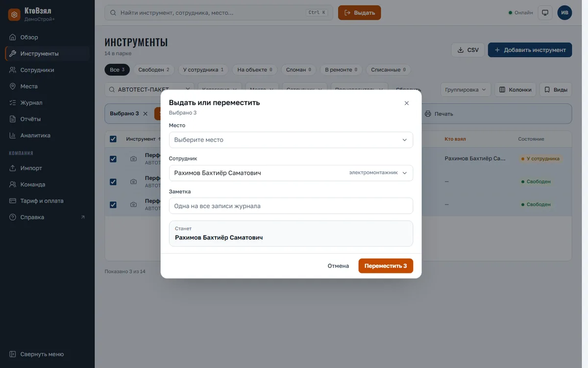The image size is (588, 368).
Task: Select the В ремонте filter tab
Action: pos(341,70)
